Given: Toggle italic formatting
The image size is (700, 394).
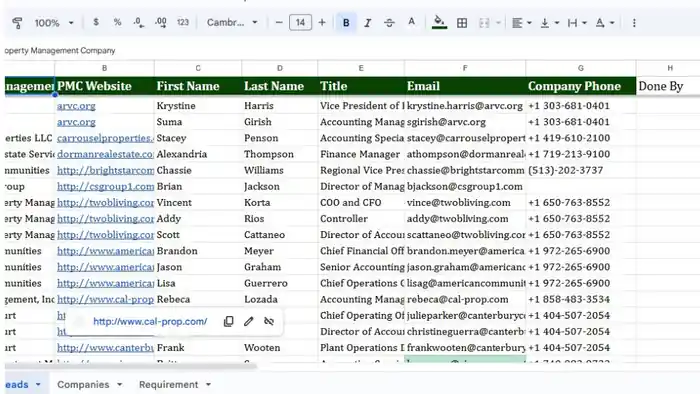Looking at the screenshot, I should click(367, 23).
